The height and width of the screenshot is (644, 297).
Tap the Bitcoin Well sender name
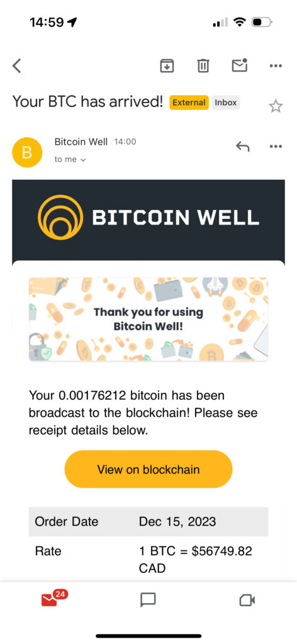point(81,142)
